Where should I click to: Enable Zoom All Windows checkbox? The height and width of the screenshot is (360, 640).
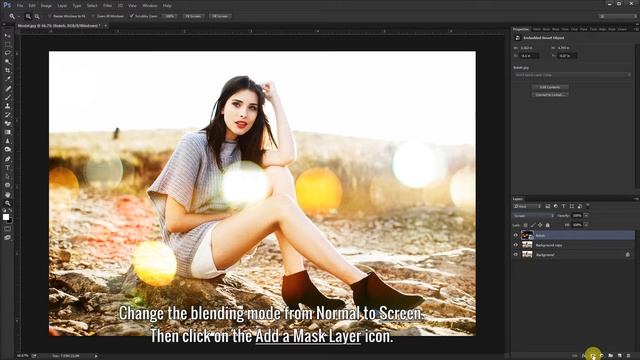pyautogui.click(x=93, y=16)
